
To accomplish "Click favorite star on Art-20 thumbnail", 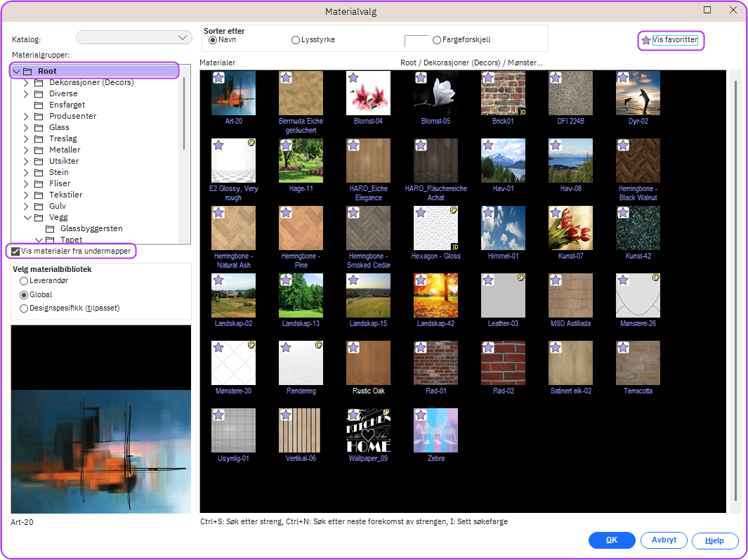I will (219, 78).
